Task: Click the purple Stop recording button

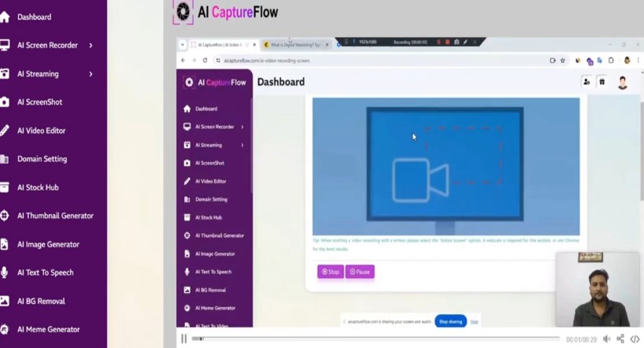Action: 331,272
